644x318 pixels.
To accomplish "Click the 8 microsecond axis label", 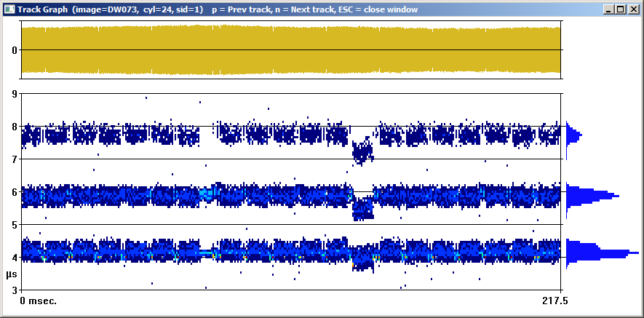I will [x=12, y=126].
